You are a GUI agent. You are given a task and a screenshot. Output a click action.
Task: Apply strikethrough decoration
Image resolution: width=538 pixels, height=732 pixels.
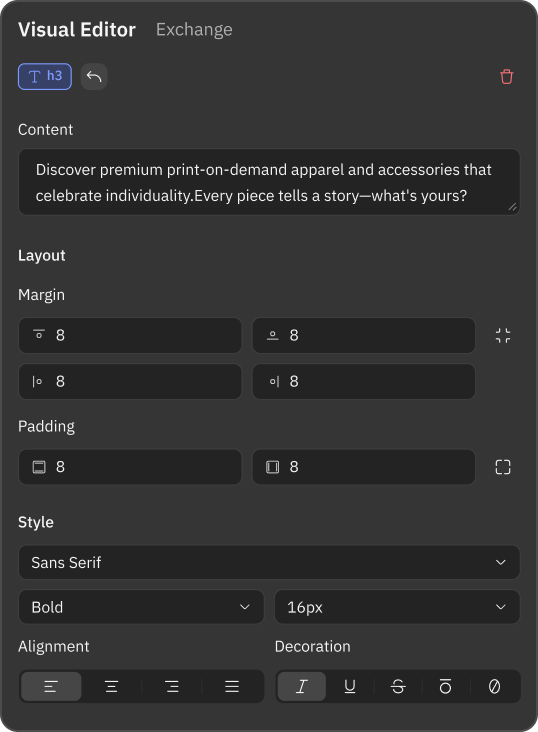[398, 686]
